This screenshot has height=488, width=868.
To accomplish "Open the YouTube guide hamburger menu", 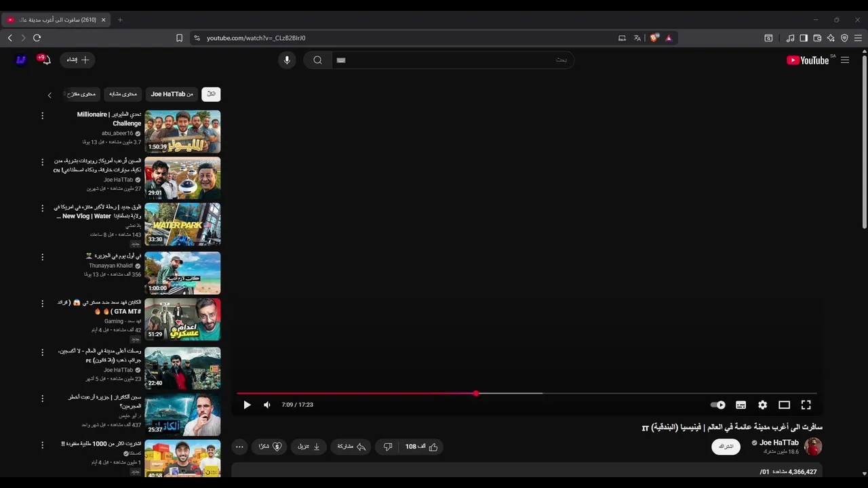I will 845,60.
